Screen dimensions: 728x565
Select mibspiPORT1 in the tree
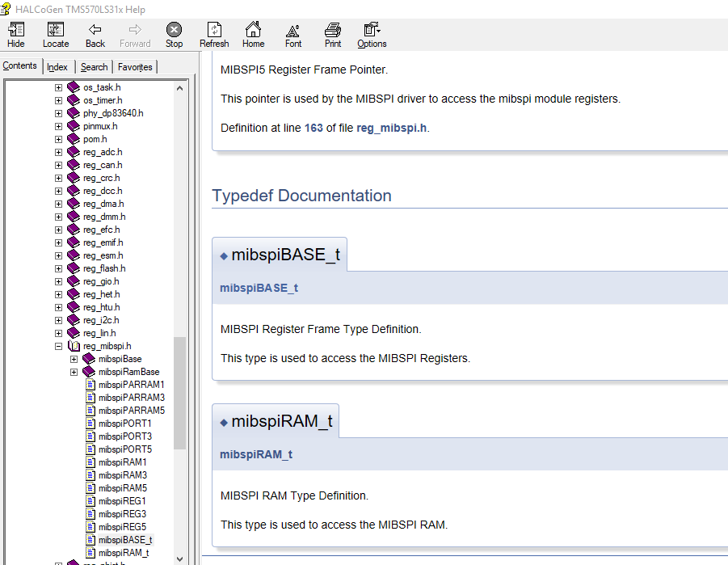click(x=125, y=424)
